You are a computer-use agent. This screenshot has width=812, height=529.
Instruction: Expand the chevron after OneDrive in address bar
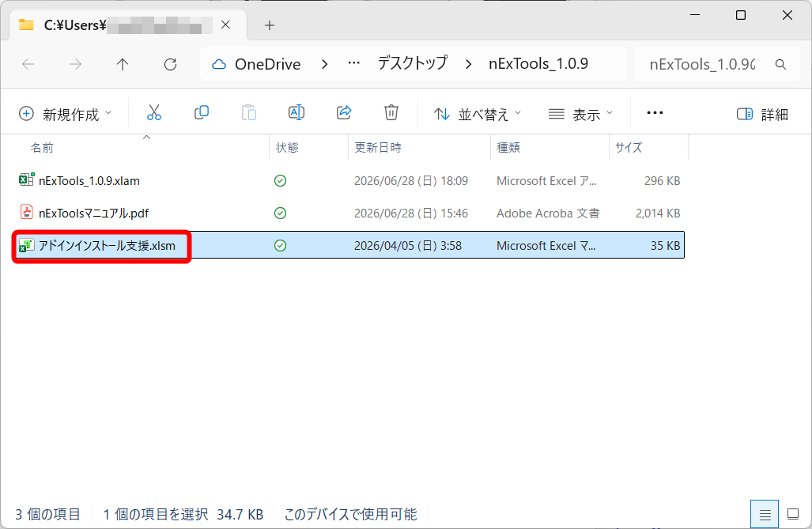click(325, 64)
